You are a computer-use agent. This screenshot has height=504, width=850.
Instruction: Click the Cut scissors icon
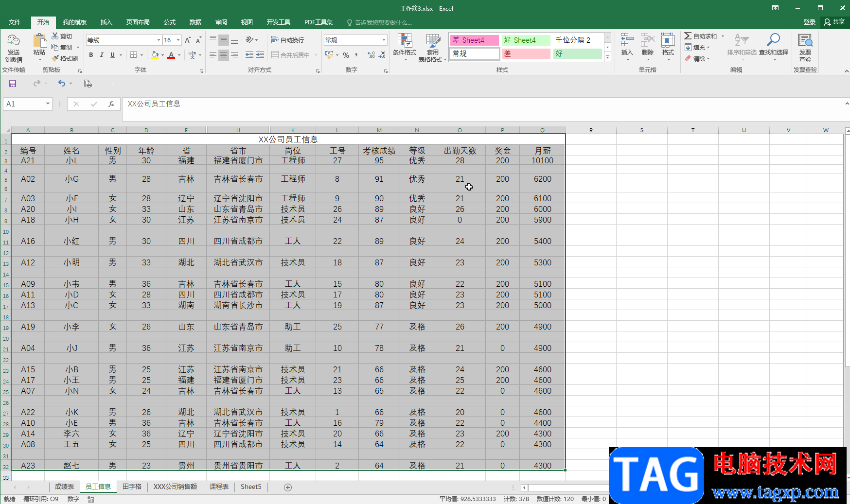(55, 36)
